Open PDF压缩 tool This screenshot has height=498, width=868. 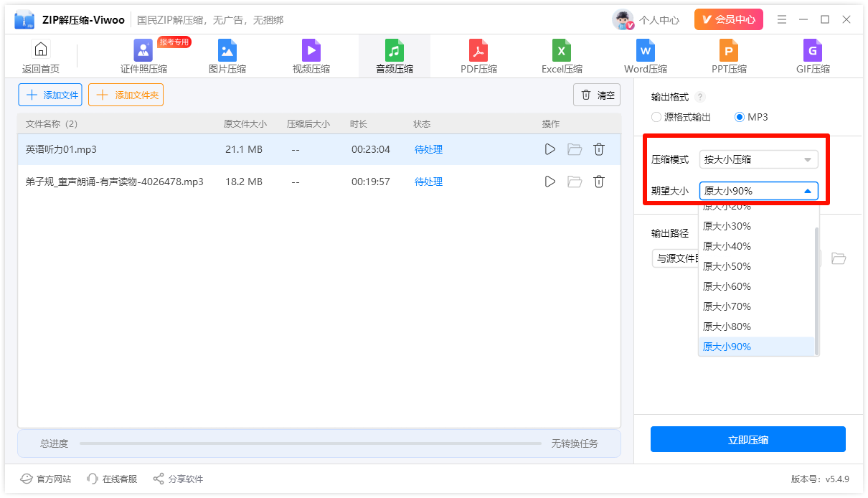click(478, 57)
